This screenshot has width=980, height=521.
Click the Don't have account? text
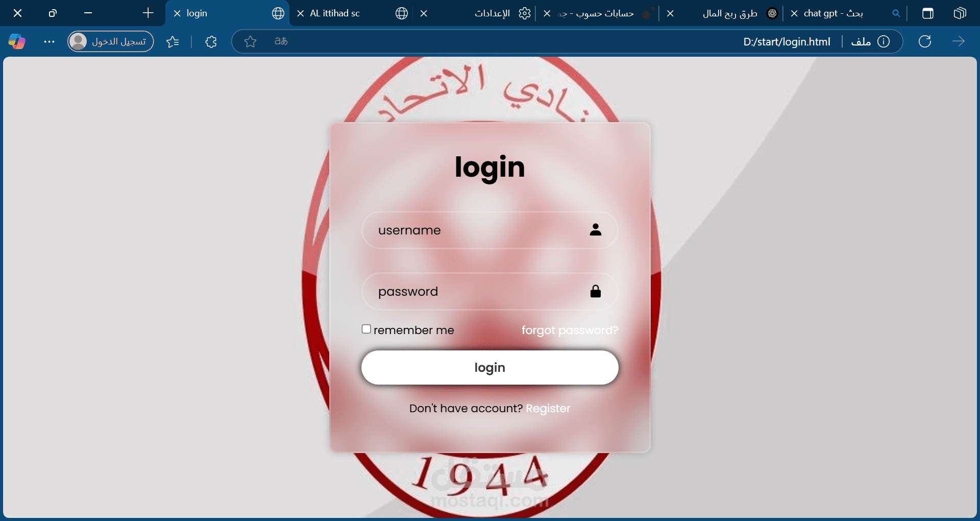click(x=466, y=408)
